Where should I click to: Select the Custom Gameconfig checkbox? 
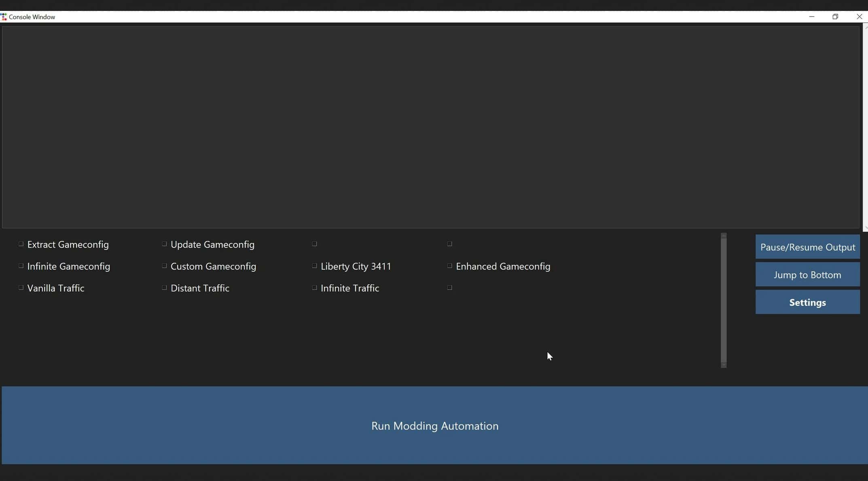164,266
